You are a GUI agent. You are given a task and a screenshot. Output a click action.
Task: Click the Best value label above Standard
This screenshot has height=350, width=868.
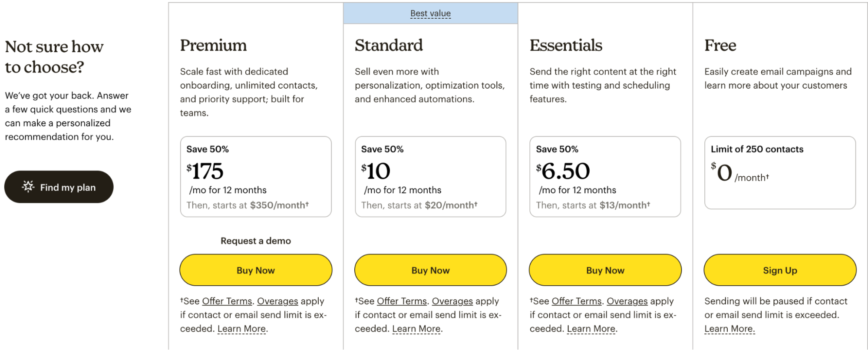(430, 13)
